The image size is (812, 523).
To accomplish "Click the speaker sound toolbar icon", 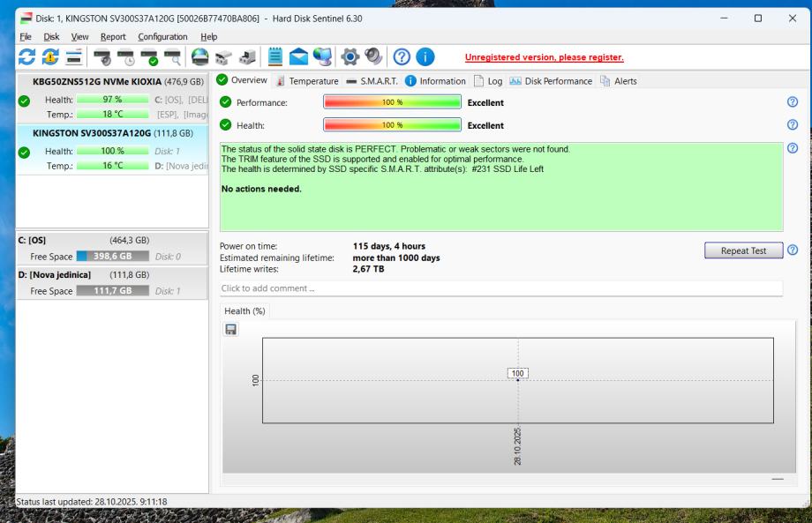I will (373, 58).
